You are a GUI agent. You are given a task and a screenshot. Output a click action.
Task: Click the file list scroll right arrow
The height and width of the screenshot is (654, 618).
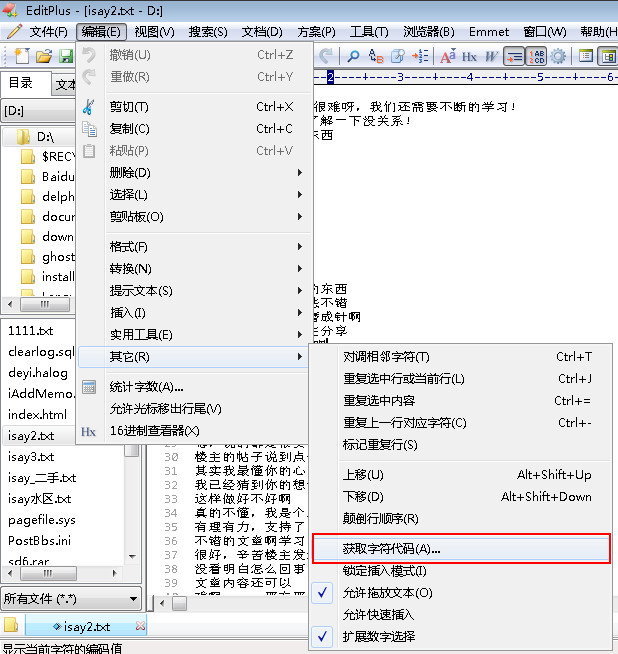[x=114, y=573]
